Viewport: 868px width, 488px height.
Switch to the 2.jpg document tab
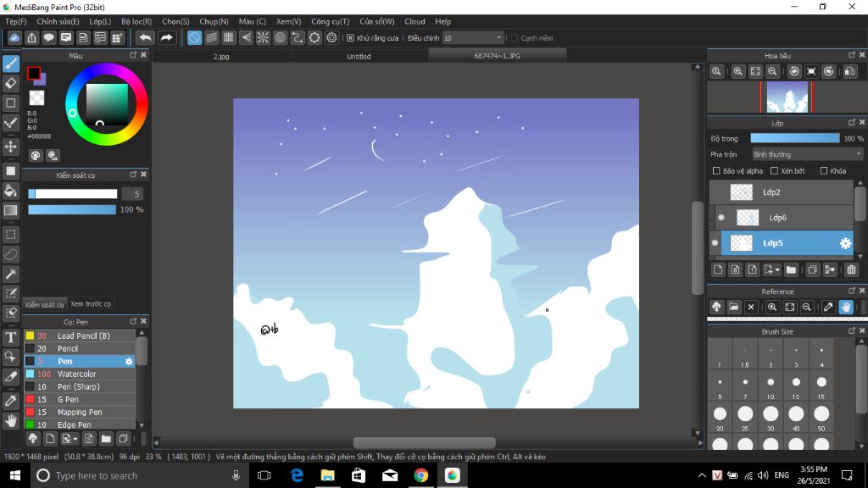pyautogui.click(x=221, y=57)
